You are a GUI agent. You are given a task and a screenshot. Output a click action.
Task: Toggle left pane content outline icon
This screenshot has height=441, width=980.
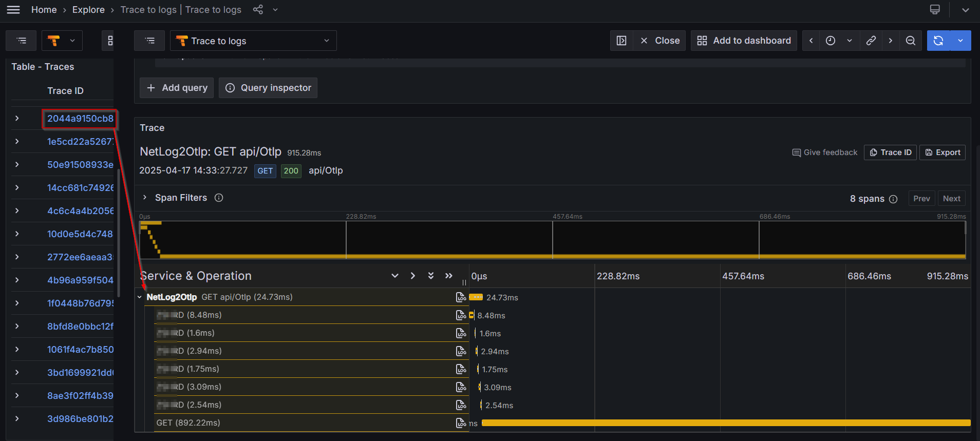pyautogui.click(x=21, y=41)
